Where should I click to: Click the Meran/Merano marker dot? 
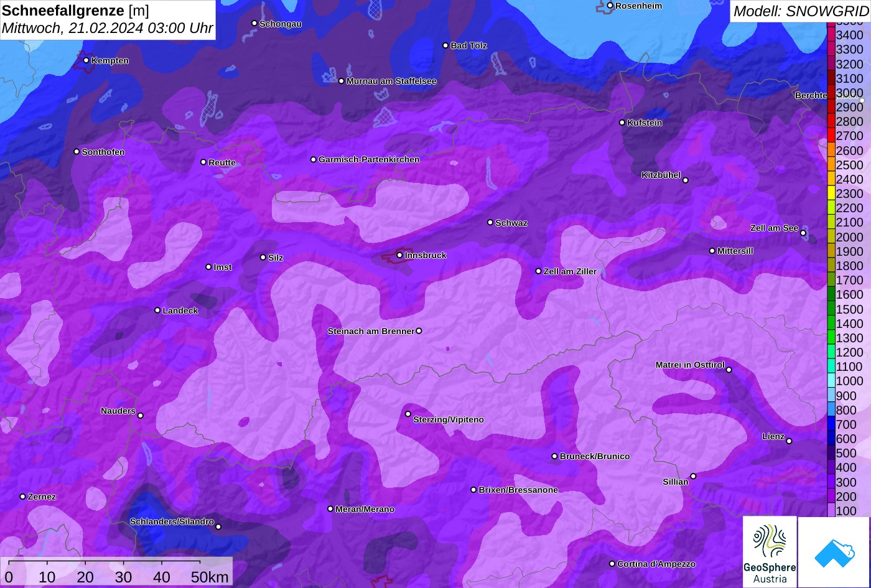click(330, 509)
